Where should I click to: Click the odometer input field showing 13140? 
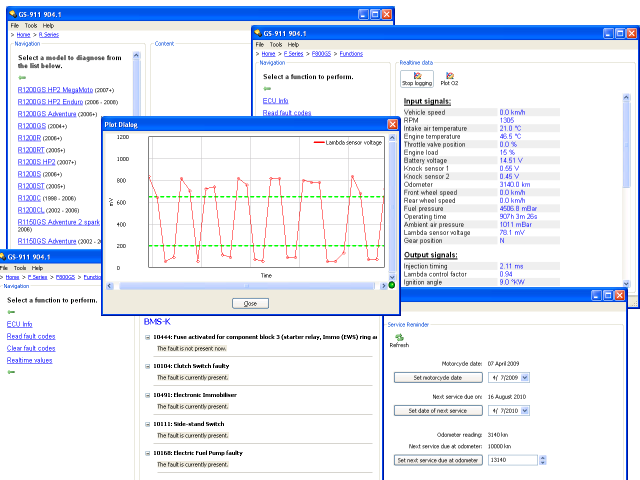point(513,460)
